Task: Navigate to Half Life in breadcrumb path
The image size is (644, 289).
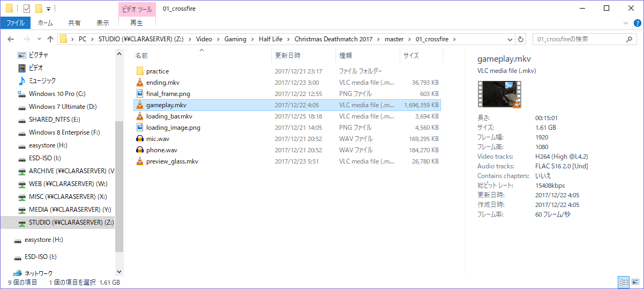Action: [270, 39]
